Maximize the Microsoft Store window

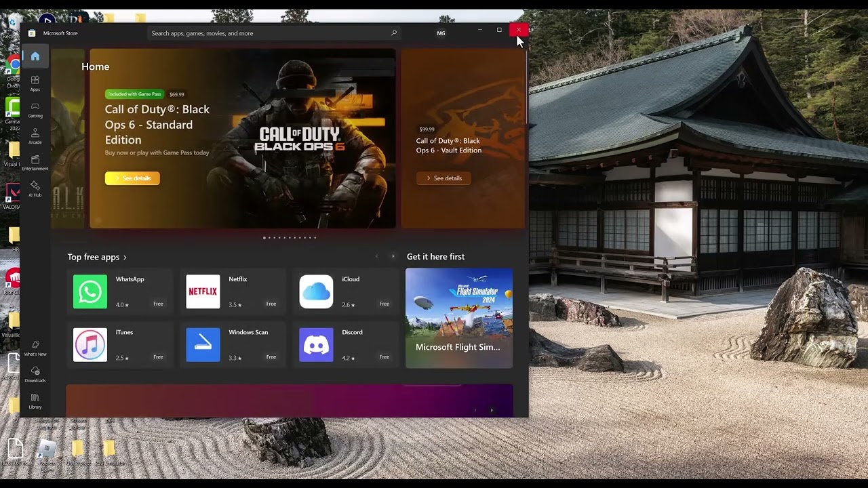(x=499, y=30)
